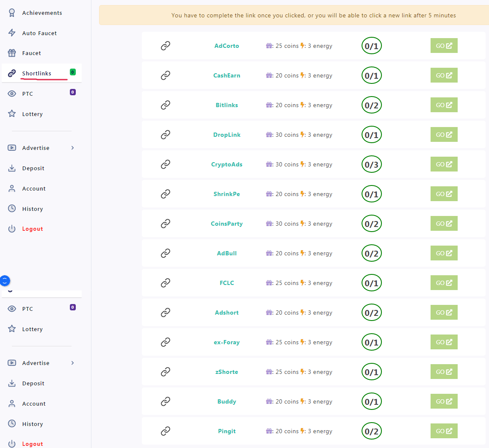Click the 0/2 counter in Pingit row
This screenshot has height=448, width=489.
point(371,431)
